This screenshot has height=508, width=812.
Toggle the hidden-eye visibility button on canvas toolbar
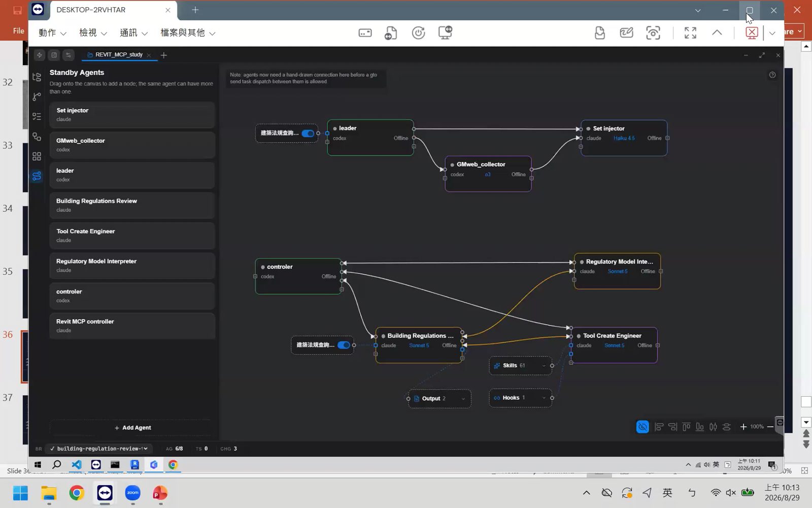tap(642, 427)
